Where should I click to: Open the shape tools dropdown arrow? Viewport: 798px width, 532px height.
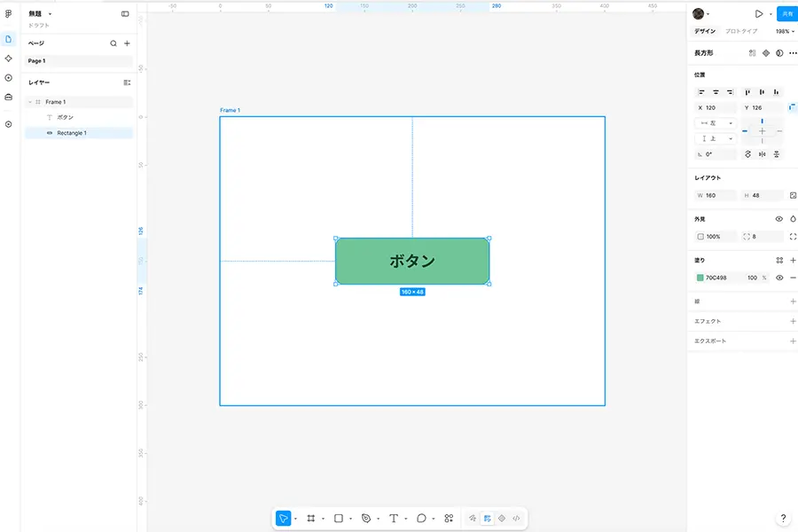point(350,519)
